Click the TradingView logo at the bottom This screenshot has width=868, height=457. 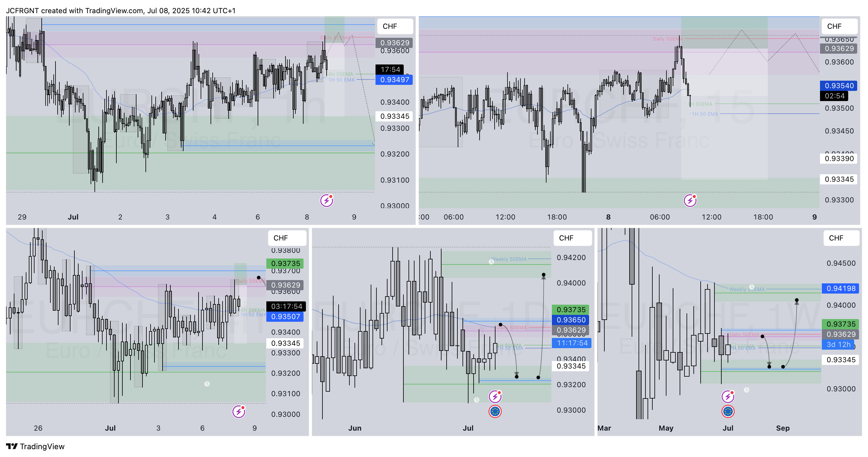(35, 446)
